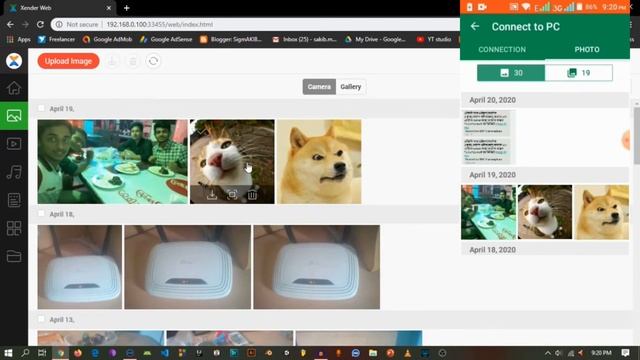Reload the page with browser refresh button
The height and width of the screenshot is (360, 640).
click(40, 24)
